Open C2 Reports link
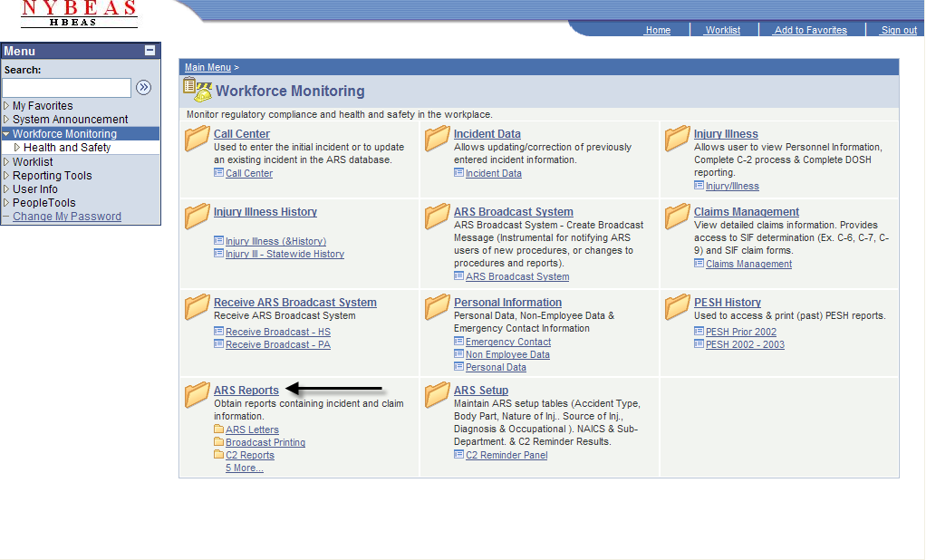The image size is (926, 560). 250,455
